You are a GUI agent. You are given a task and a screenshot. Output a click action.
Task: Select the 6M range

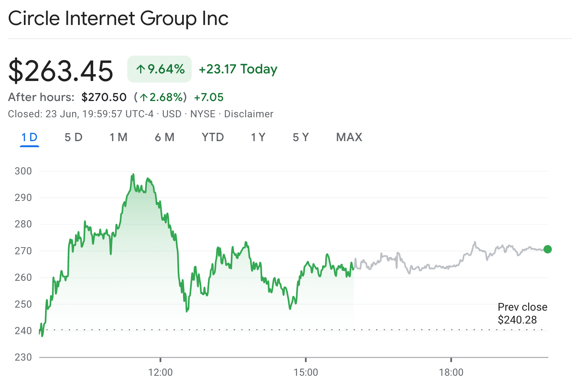tap(165, 137)
